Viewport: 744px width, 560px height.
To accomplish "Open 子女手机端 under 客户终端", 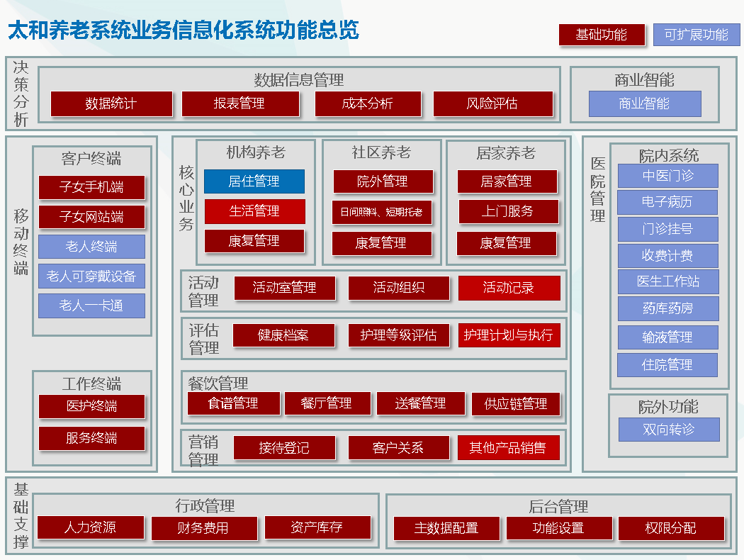I will point(91,187).
